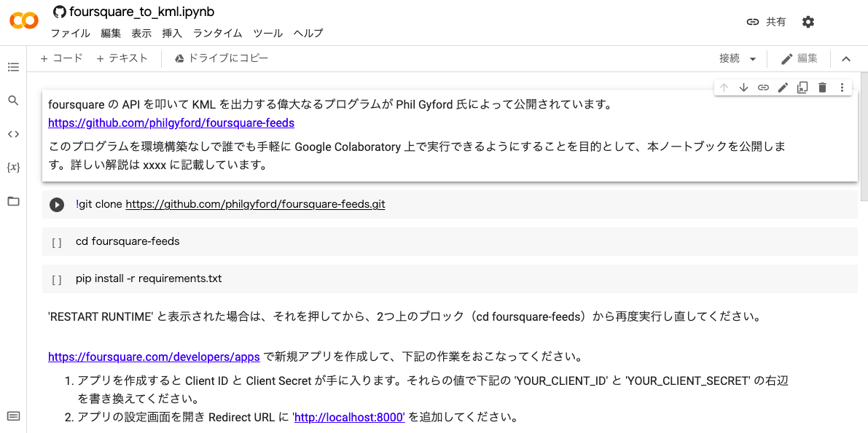Open the code snippets sidebar icon
Image resolution: width=868 pixels, height=433 pixels.
pyautogui.click(x=13, y=134)
